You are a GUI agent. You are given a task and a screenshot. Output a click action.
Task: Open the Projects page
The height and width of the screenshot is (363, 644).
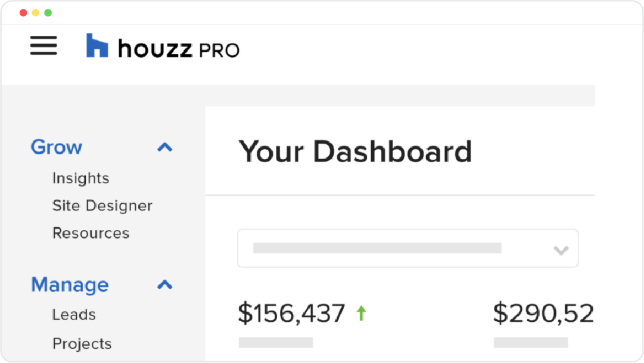pos(82,343)
